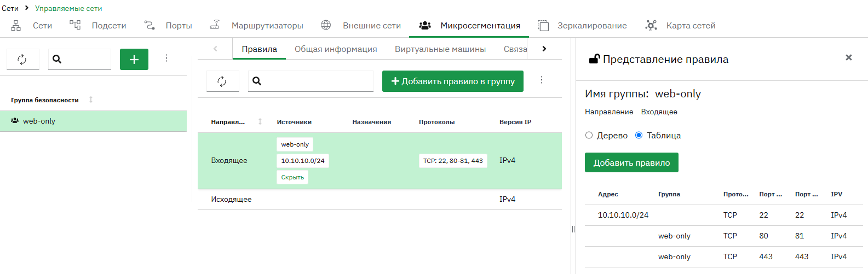
Task: Click the security groups search field
Action: click(x=79, y=59)
